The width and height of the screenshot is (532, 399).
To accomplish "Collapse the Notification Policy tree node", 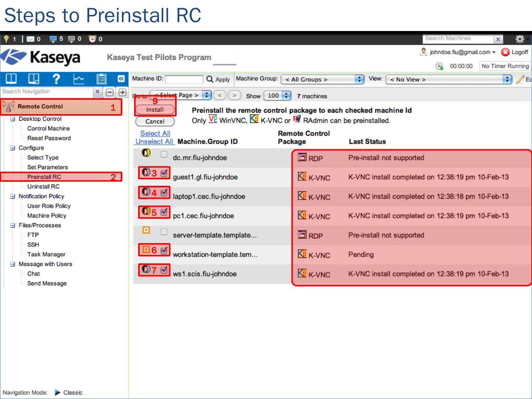I will click(13, 196).
